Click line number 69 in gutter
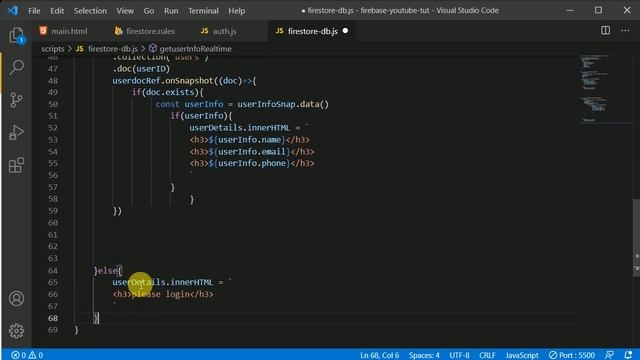Screen dimensions: 640x360 [x=53, y=330]
